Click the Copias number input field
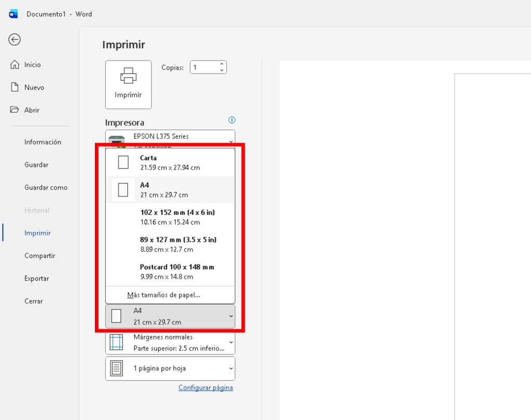The width and height of the screenshot is (531, 420). pyautogui.click(x=203, y=67)
